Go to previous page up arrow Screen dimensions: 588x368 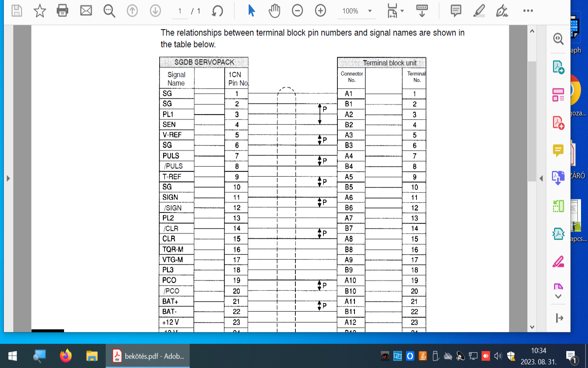click(x=132, y=11)
